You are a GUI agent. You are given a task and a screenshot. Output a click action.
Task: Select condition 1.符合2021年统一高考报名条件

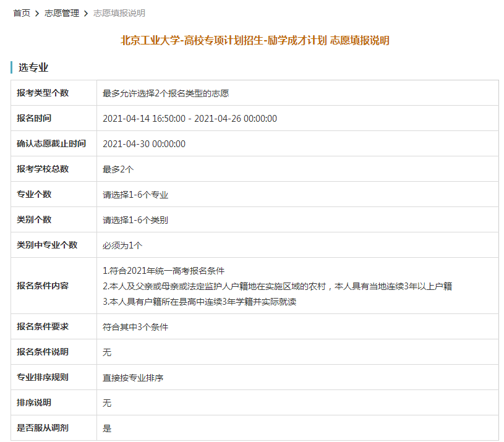[x=164, y=271]
